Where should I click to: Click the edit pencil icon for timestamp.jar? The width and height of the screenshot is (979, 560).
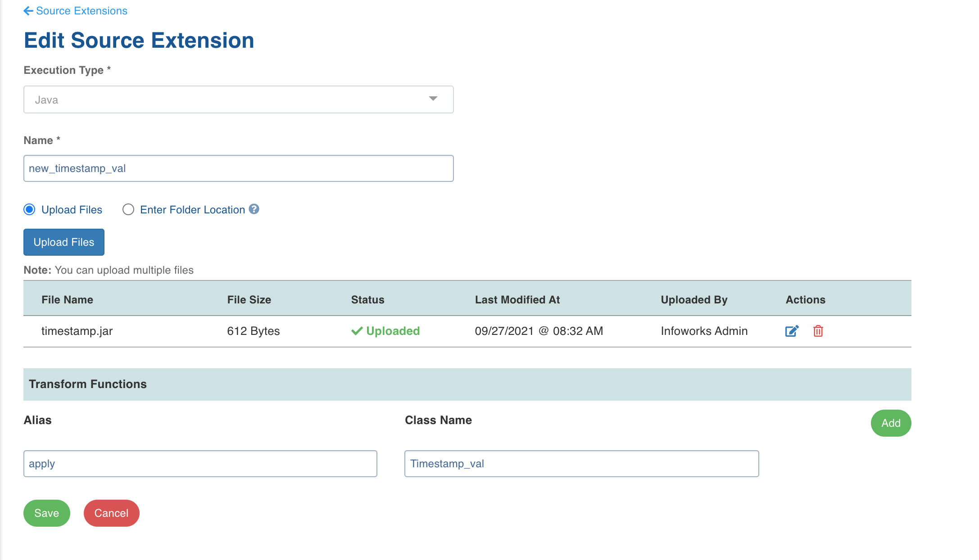click(x=792, y=331)
